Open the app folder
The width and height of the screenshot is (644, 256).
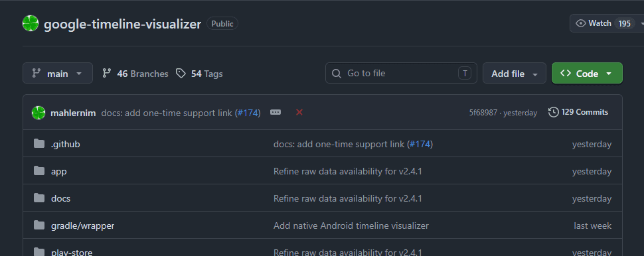pos(58,171)
